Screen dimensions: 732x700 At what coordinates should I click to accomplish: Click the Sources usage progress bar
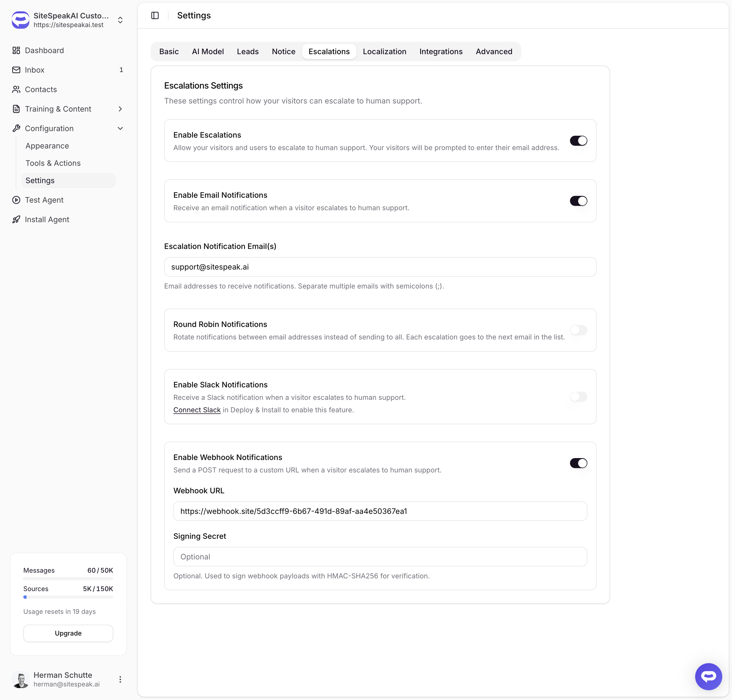point(68,597)
